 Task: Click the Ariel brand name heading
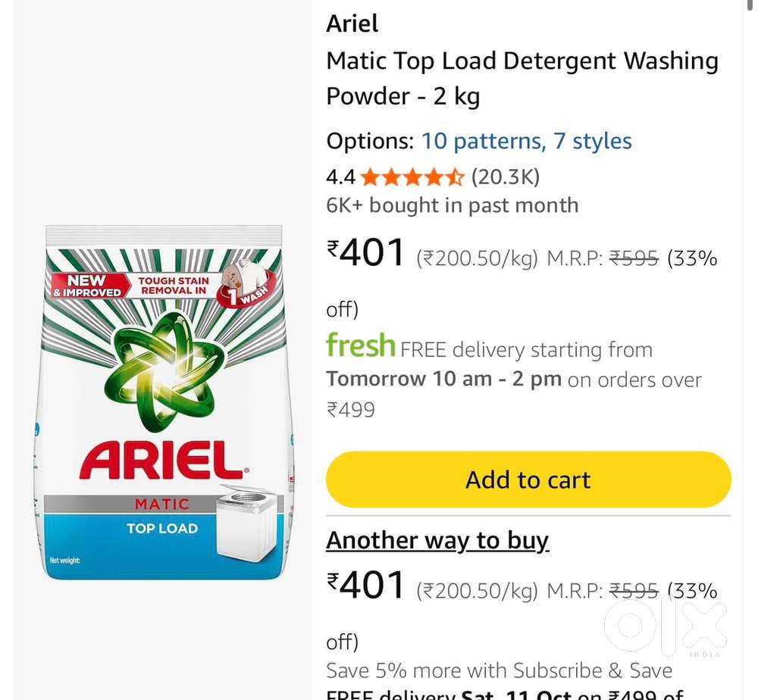pos(352,24)
